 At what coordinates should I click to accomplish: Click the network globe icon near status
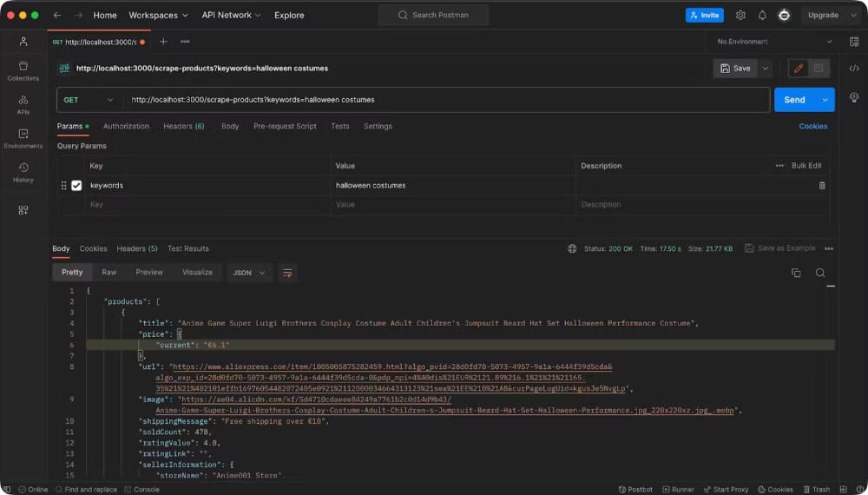(x=572, y=248)
